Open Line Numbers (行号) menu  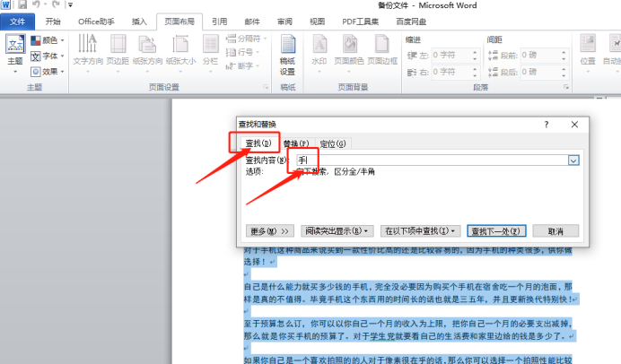tap(242, 52)
